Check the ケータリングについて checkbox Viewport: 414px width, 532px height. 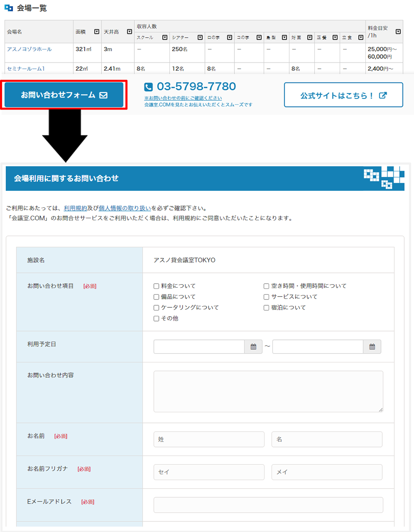click(156, 308)
